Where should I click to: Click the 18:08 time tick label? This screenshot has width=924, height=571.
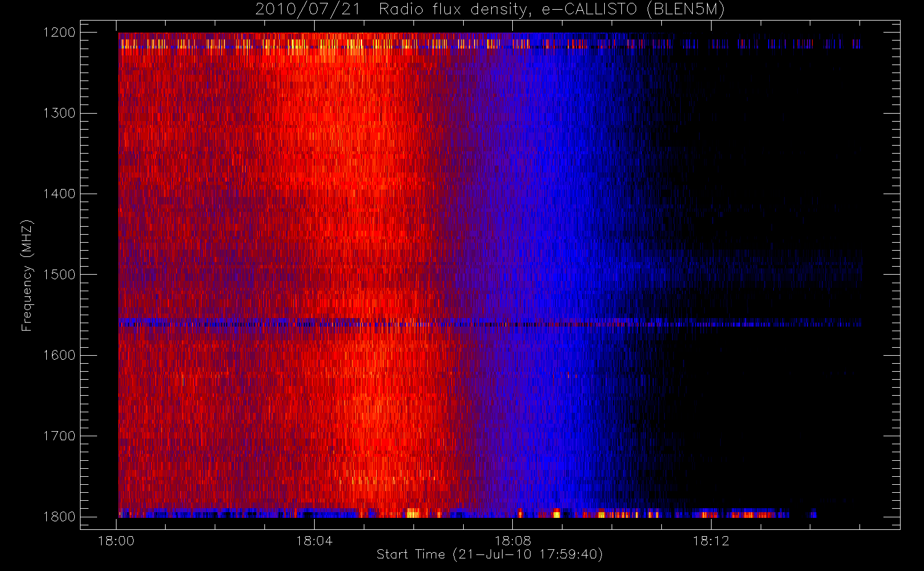512,541
